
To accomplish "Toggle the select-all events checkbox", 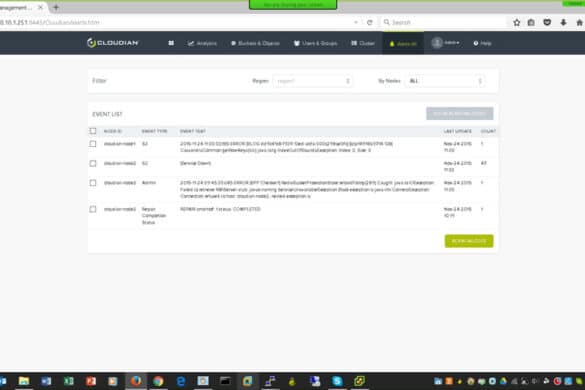I will point(93,131).
